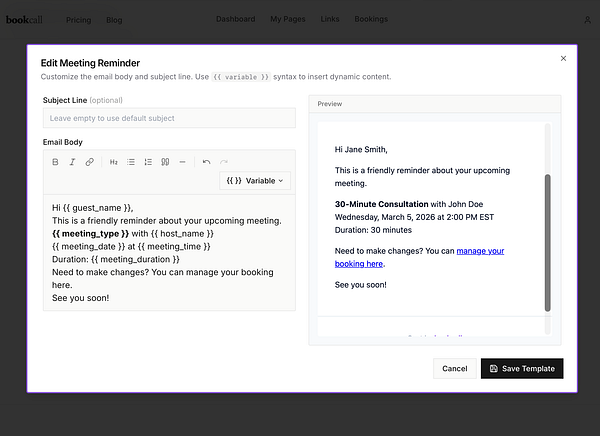600x436 pixels.
Task: Toggle bold formatting in email editor
Action: coord(55,162)
